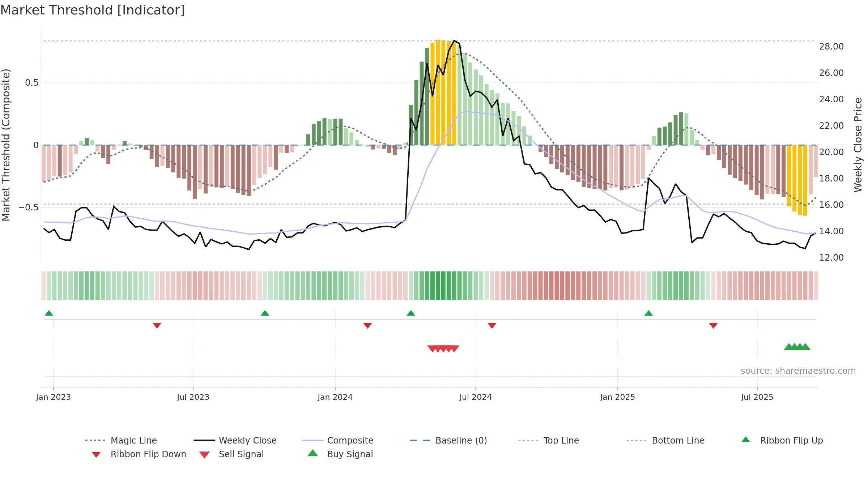868x488 pixels.
Task: Click the red Ribbon Flip Down marker before Jul 2023
Action: 157,326
